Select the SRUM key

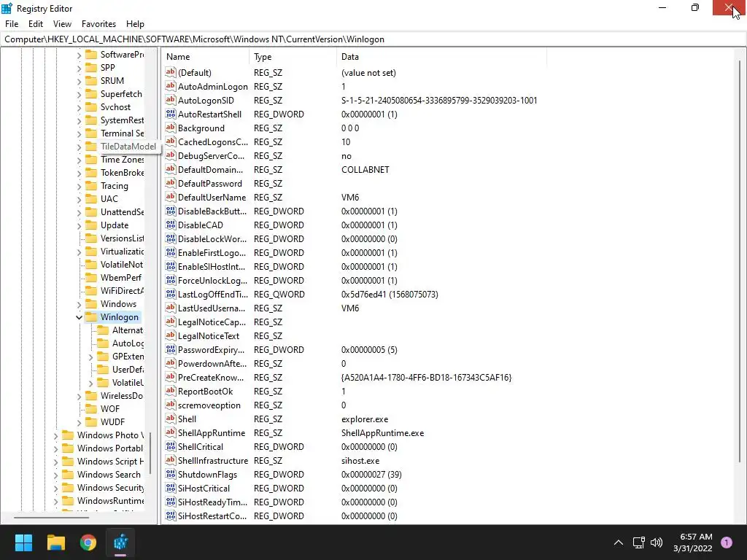click(x=112, y=80)
